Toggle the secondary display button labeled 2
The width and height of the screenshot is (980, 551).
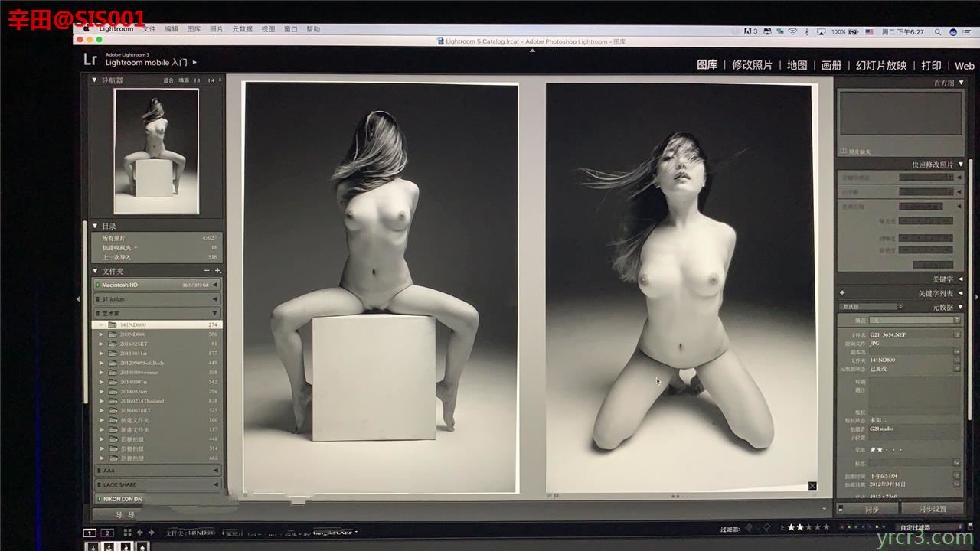[x=107, y=533]
